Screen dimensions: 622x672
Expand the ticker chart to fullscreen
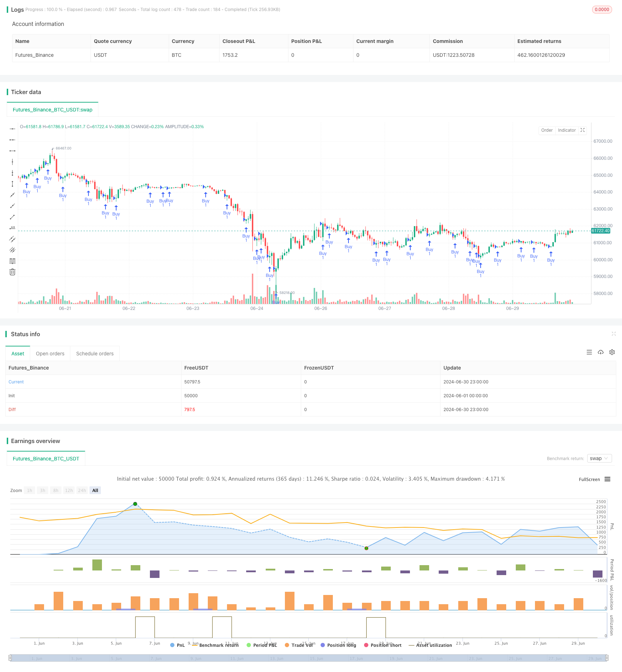coord(583,130)
